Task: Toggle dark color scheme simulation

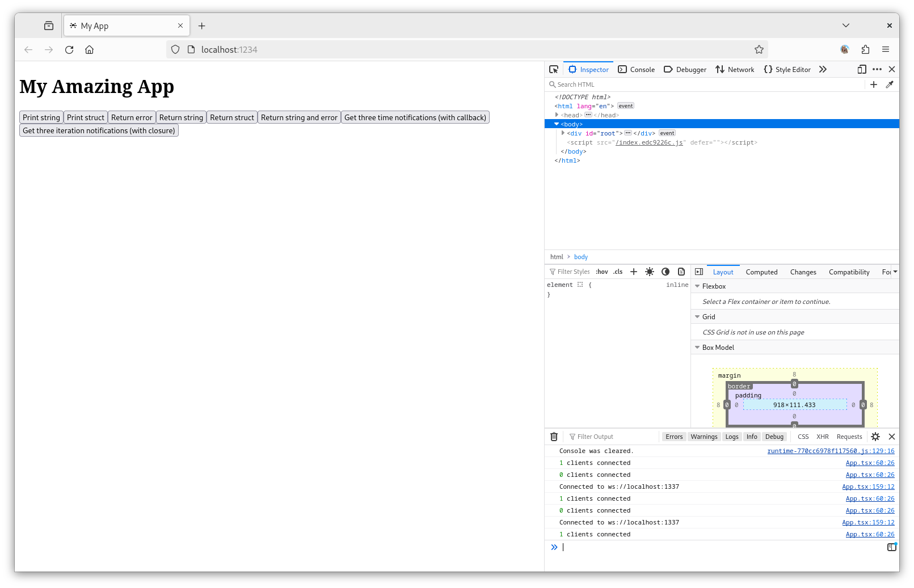Action: (666, 272)
